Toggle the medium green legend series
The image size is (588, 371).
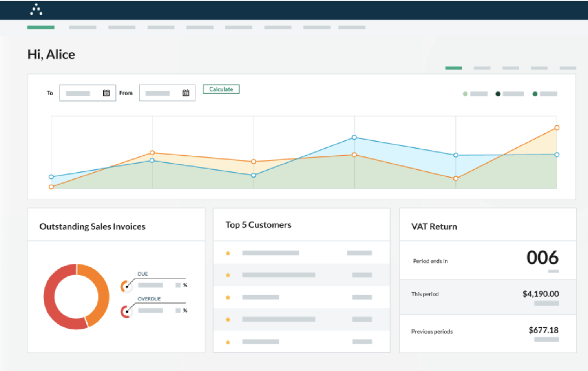(x=545, y=94)
